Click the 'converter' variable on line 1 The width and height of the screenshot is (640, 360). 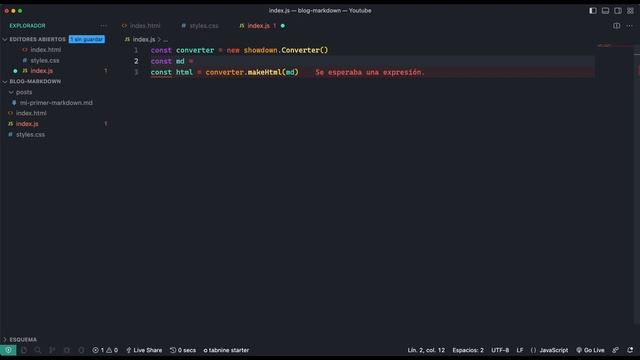(195, 50)
